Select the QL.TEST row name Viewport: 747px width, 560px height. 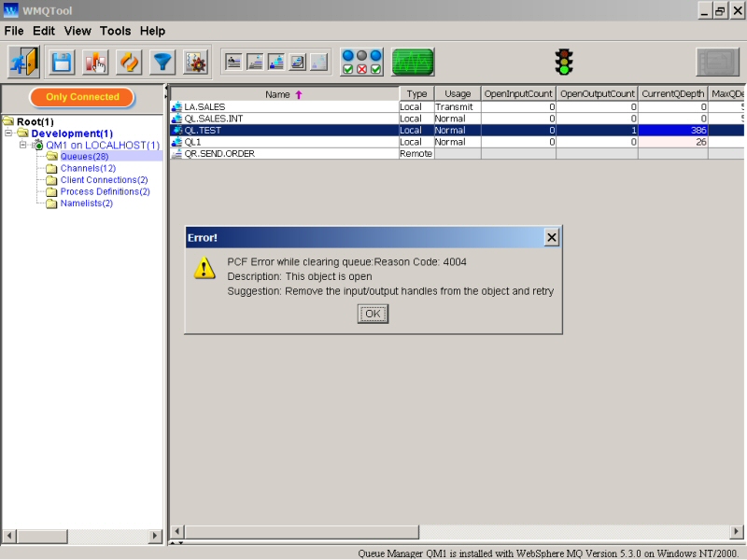pyautogui.click(x=203, y=130)
